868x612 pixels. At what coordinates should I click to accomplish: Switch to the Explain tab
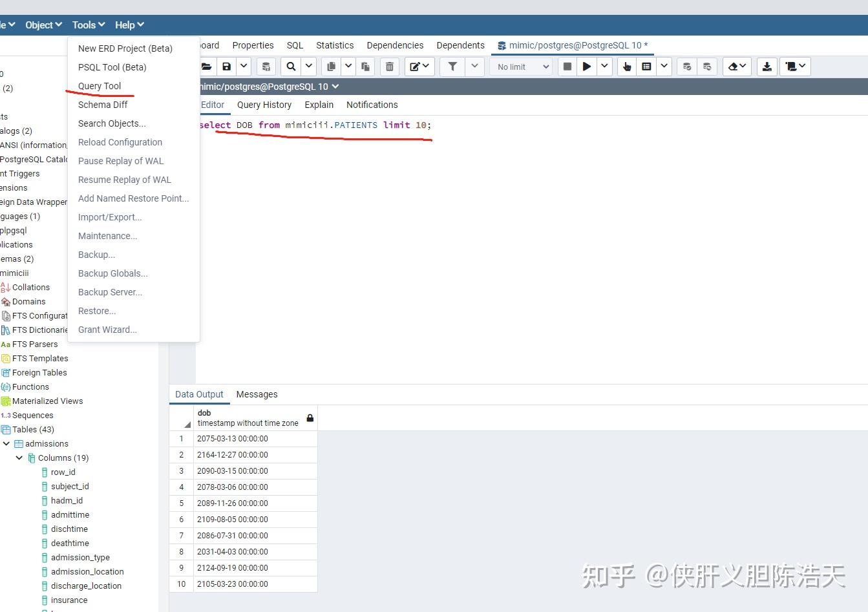[x=319, y=105]
